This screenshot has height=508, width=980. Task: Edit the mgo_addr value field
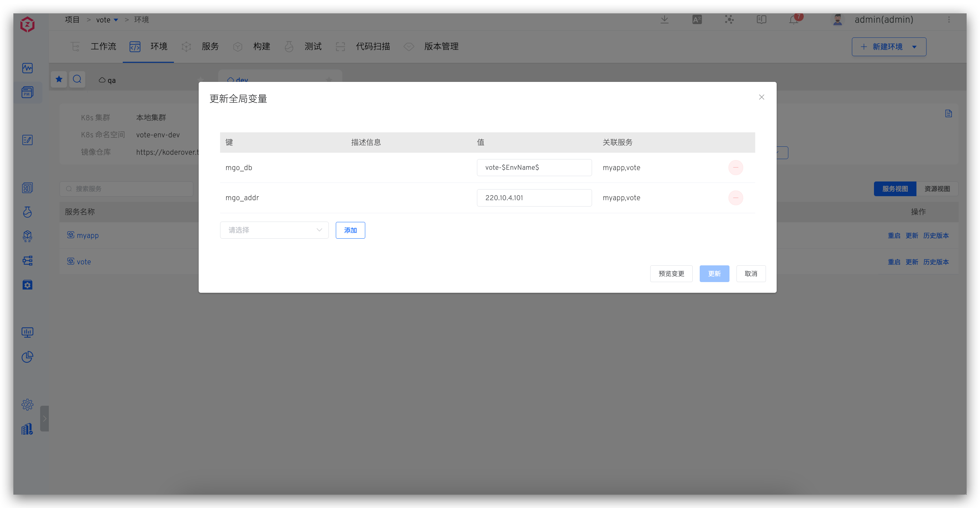coord(534,198)
